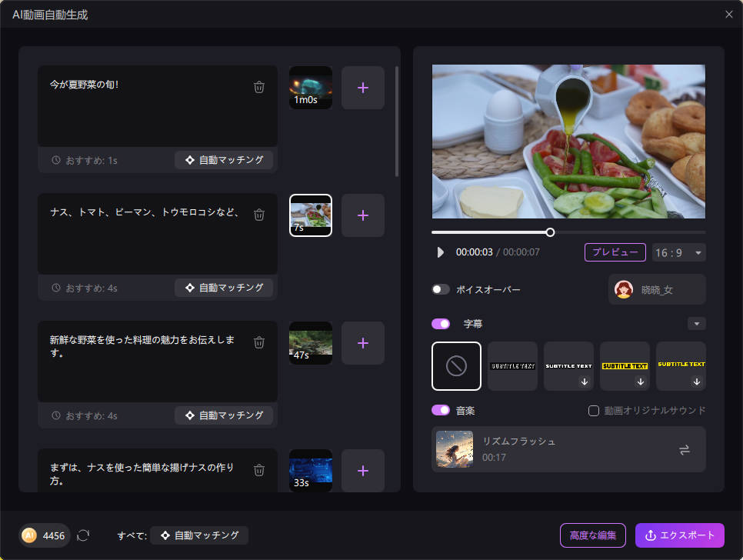Open the 晓晓_女 voice selector
The width and height of the screenshot is (743, 560).
pyautogui.click(x=658, y=289)
